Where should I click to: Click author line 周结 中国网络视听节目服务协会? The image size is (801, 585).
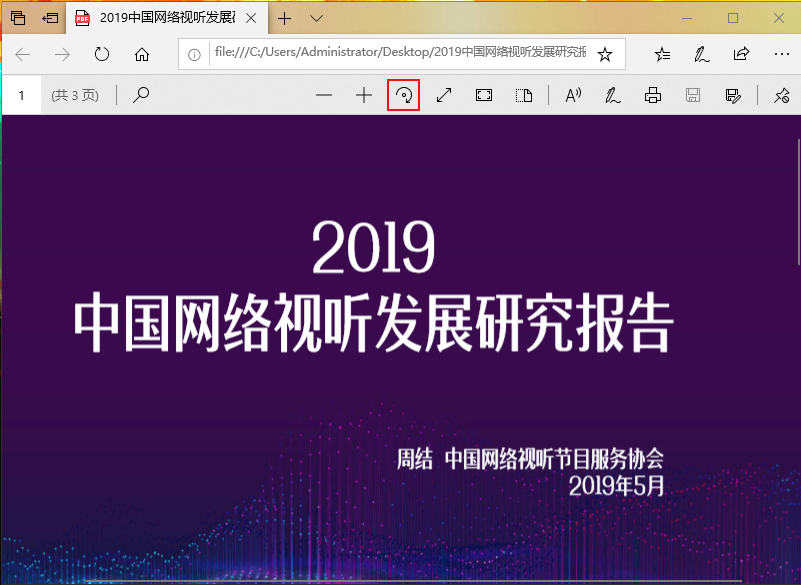pyautogui.click(x=530, y=459)
